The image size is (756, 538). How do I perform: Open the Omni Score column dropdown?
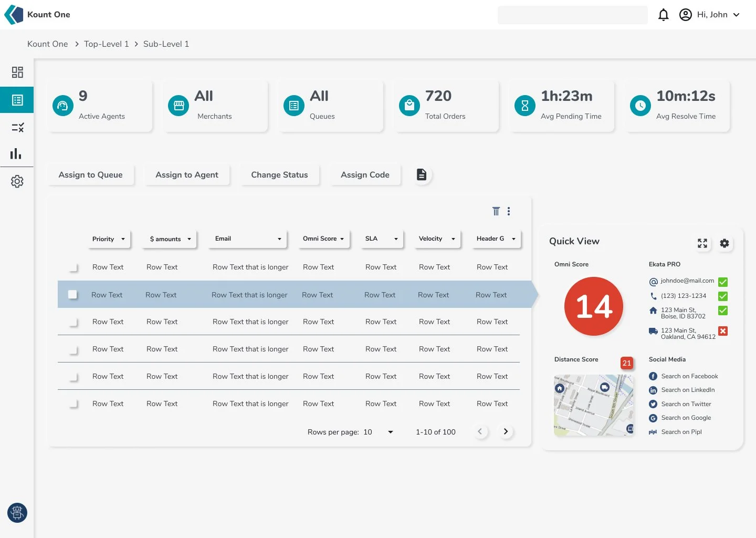pos(323,239)
